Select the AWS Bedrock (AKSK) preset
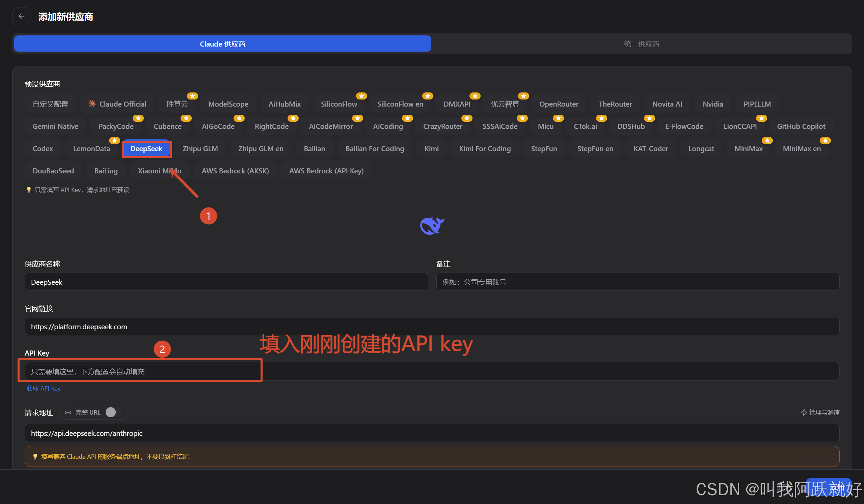Screen dimensions: 864x504 click(x=235, y=171)
